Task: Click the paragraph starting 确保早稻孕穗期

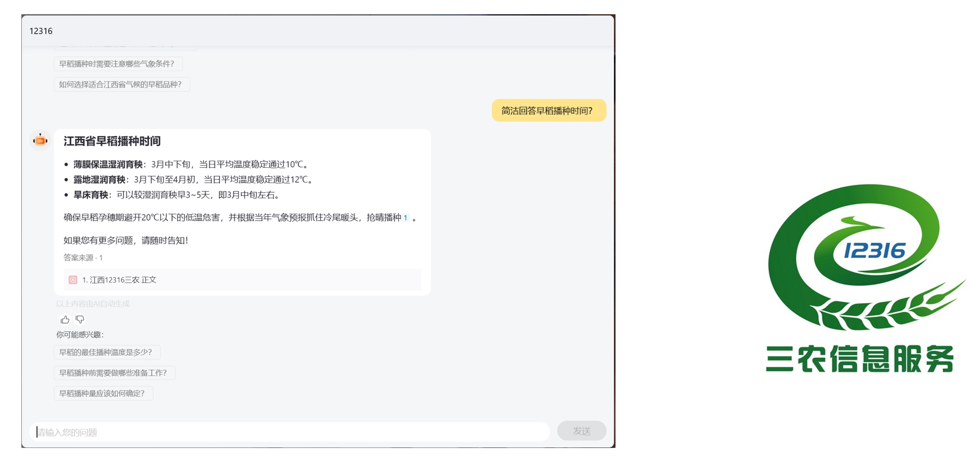Action: click(240, 218)
